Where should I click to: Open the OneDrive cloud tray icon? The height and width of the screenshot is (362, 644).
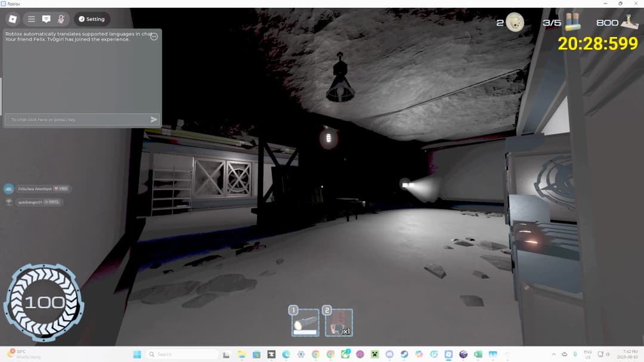click(x=564, y=354)
